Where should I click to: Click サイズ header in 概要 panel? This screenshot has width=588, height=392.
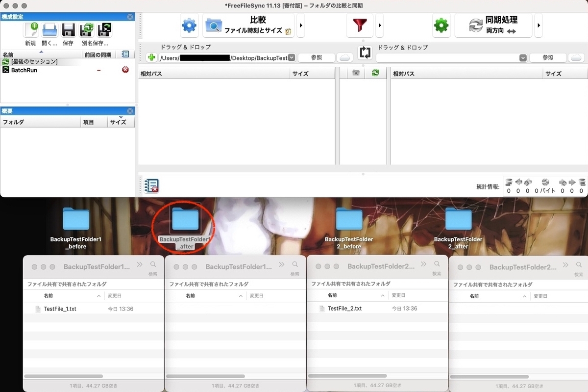coord(121,122)
